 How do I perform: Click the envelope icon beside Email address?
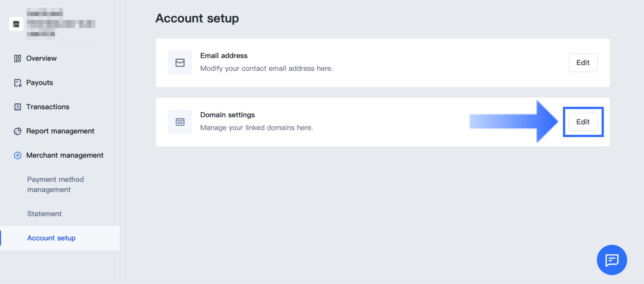click(x=180, y=63)
